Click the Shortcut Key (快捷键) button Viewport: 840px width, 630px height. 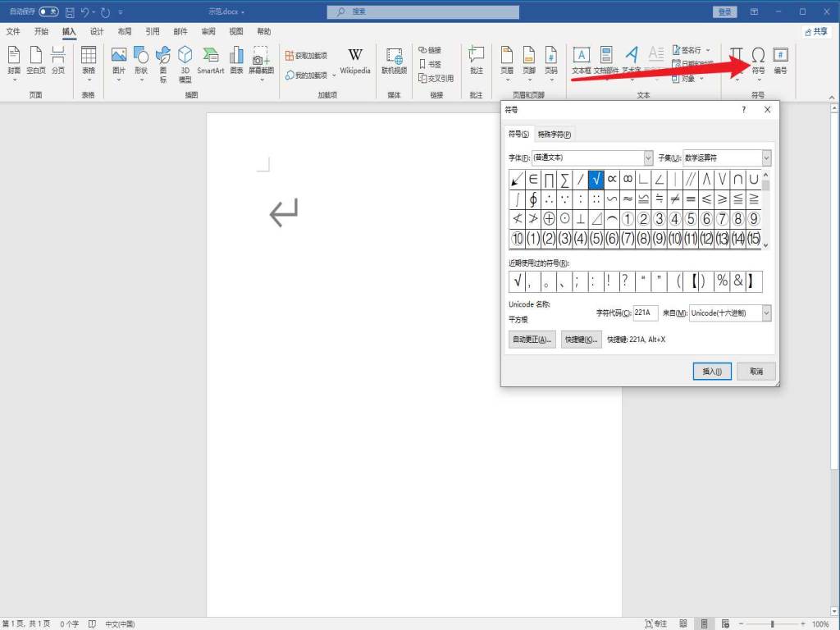[x=582, y=340]
